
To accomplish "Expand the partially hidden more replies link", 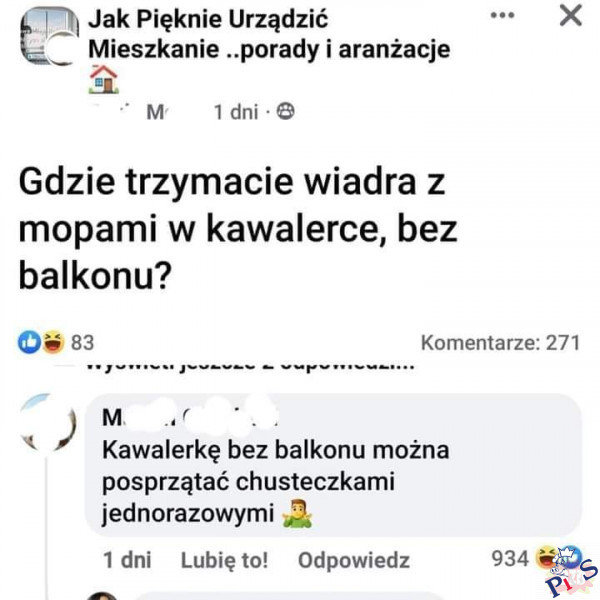I will (251, 365).
